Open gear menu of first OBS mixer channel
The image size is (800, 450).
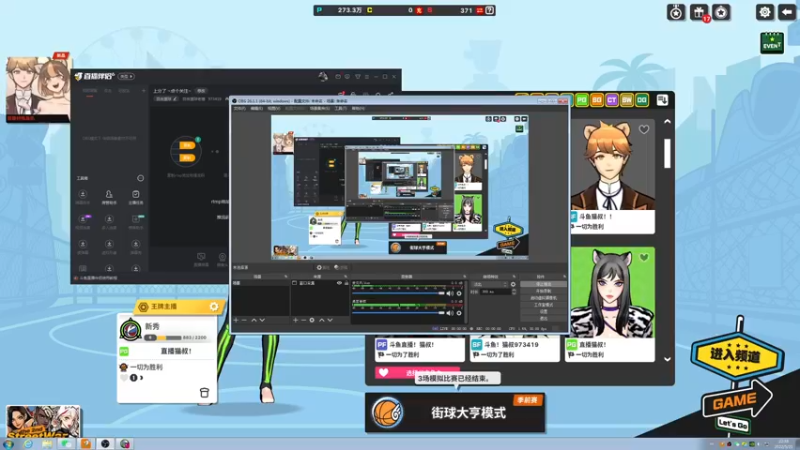point(459,293)
